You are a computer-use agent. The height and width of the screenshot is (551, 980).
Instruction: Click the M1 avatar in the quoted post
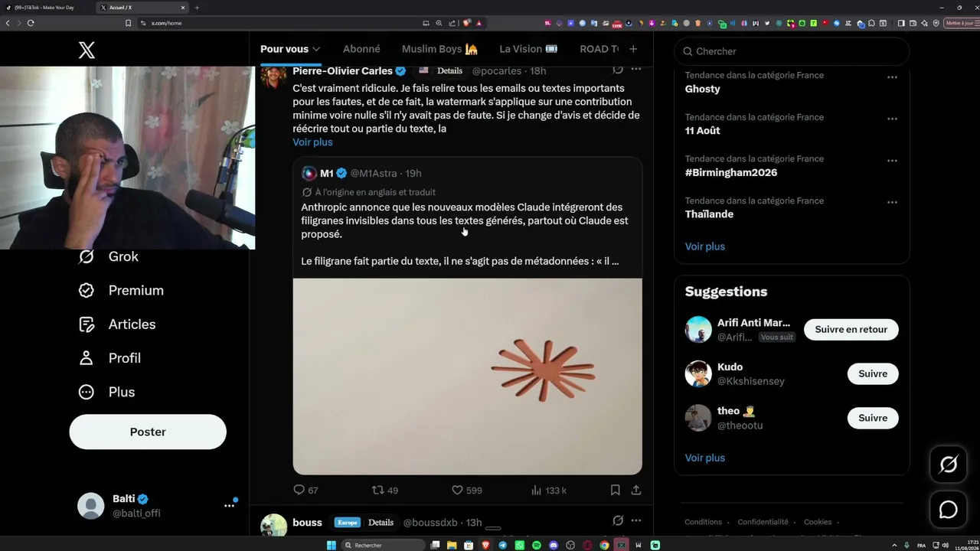click(309, 173)
